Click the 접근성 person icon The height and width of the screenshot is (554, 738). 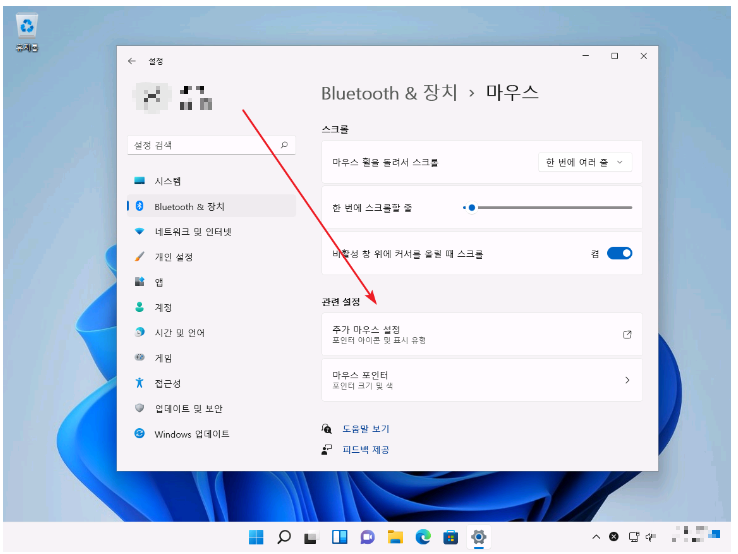(139, 383)
